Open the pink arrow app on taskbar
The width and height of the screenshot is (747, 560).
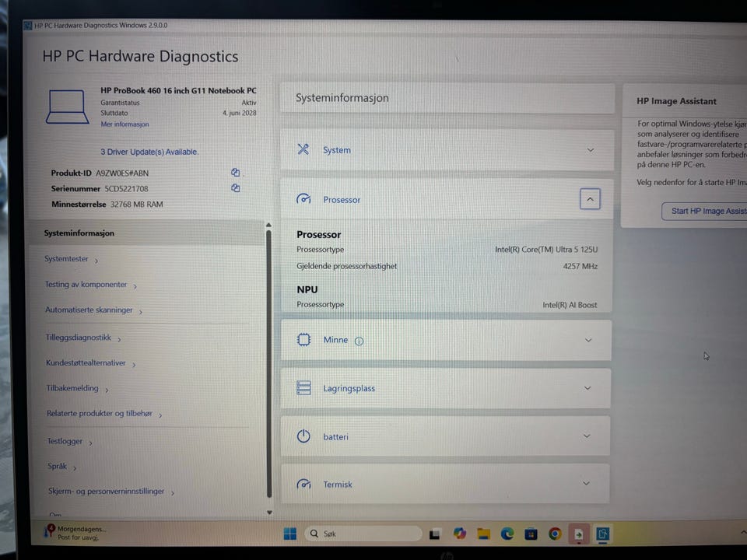[x=578, y=534]
